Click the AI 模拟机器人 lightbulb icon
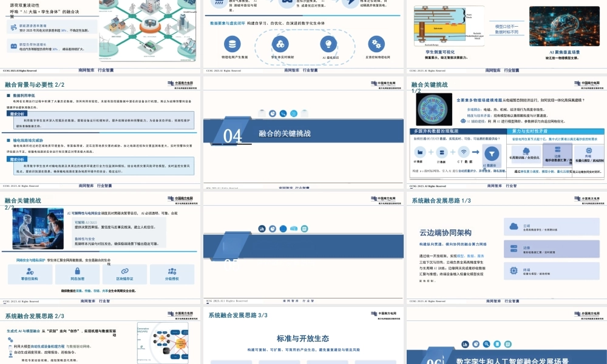This screenshot has height=364, width=607. tap(328, 43)
